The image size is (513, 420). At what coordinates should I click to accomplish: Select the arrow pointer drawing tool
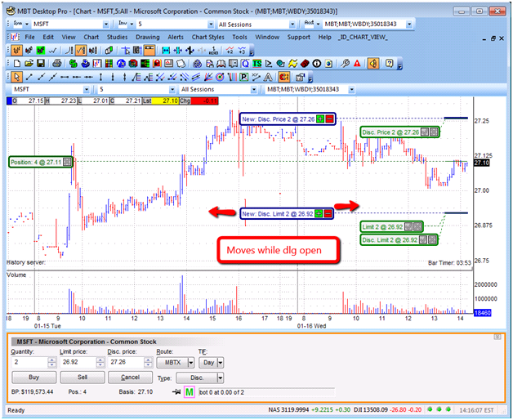click(x=16, y=77)
